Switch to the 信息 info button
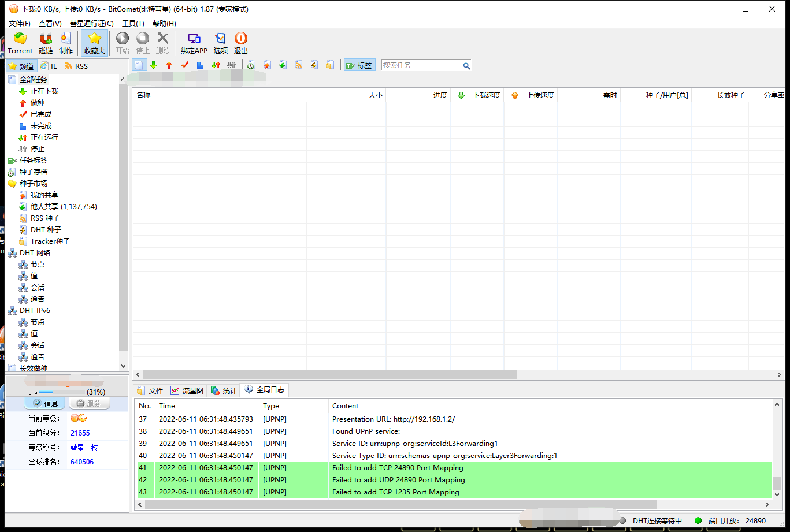The image size is (790, 532). [45, 403]
